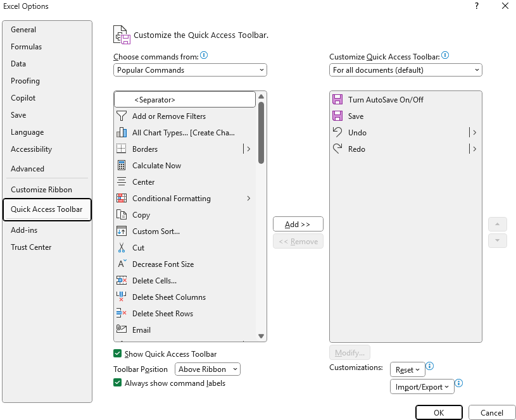Open the General options category
This screenshot has width=516, height=420.
tap(47, 30)
